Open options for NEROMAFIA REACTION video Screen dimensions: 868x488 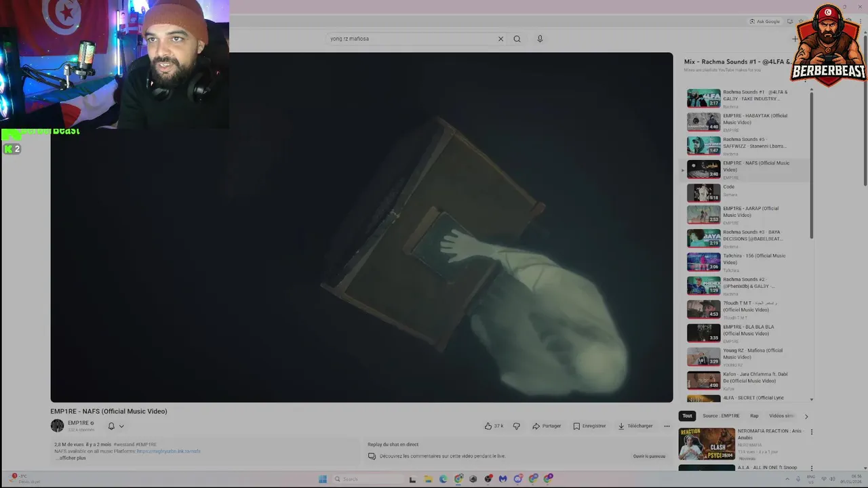[x=811, y=432]
